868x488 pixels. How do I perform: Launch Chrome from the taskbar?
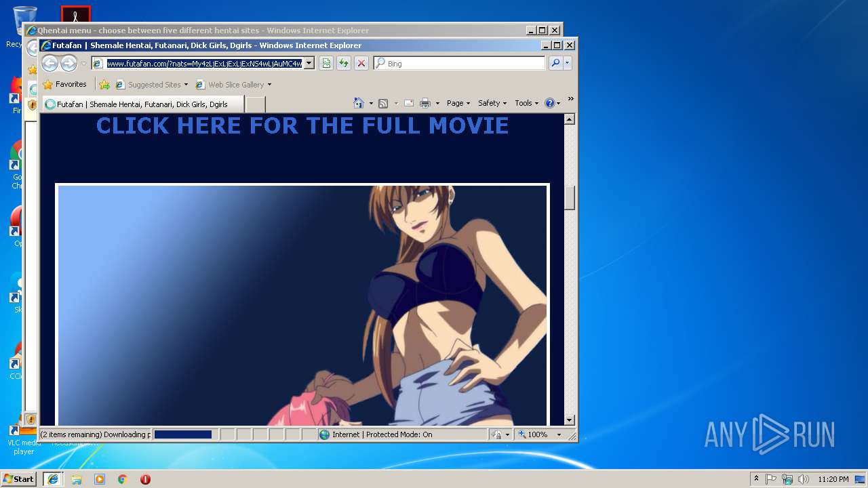(x=122, y=479)
